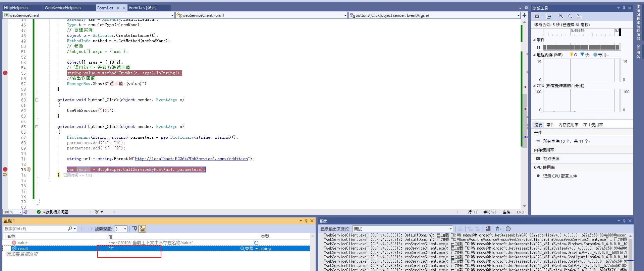Click the health indicator icon beside zoom
Viewport: 644px width, 271px height.
[x=25, y=212]
